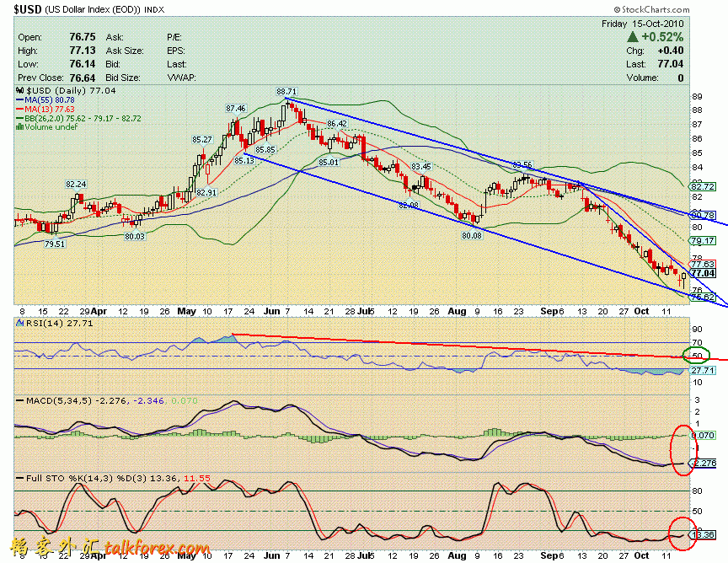The image size is (728, 563).
Task: Click the green up-arrow change indicator
Action: coord(631,38)
